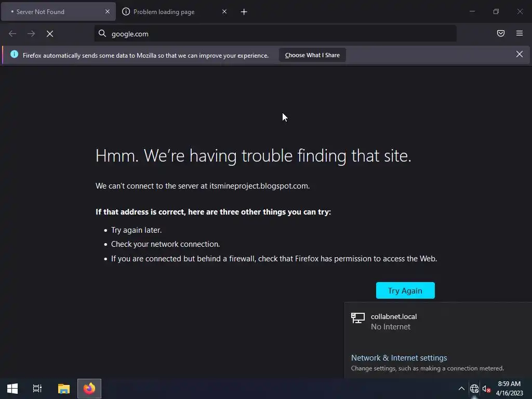Screen dimensions: 532x399
Task: Click the firewall permission bullet text
Action: (x=274, y=259)
